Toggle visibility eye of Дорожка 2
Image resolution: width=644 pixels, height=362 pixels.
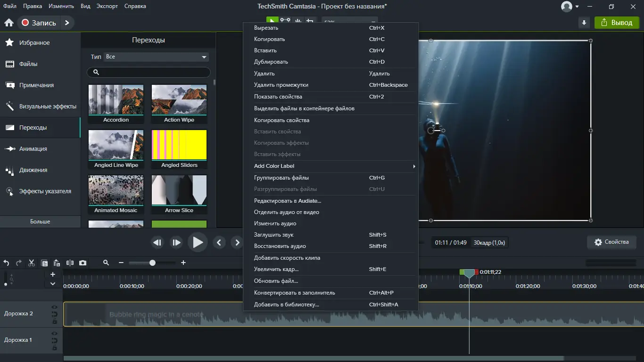[55, 307]
